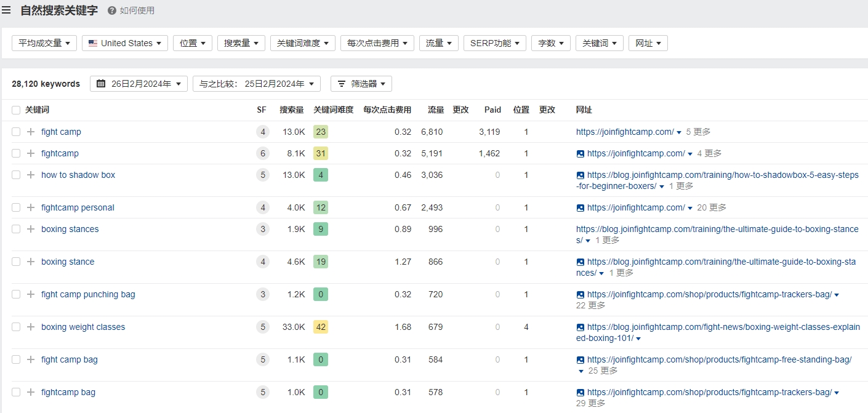This screenshot has height=413, width=868.
Task: Open the 流量 filter dropdown
Action: [x=439, y=43]
